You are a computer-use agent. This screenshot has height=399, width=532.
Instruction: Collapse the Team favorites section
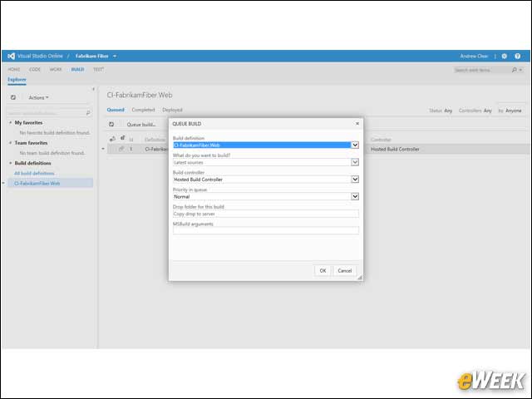11,143
